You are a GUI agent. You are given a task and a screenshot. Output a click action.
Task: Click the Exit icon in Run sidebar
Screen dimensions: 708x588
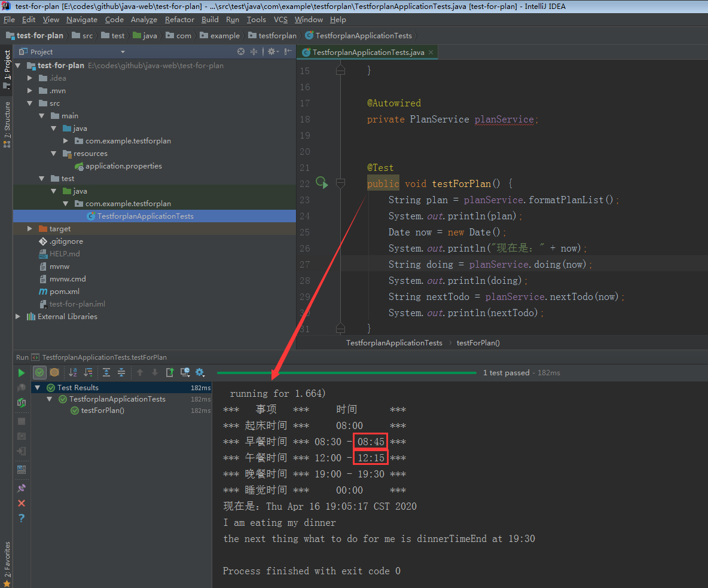(21, 451)
